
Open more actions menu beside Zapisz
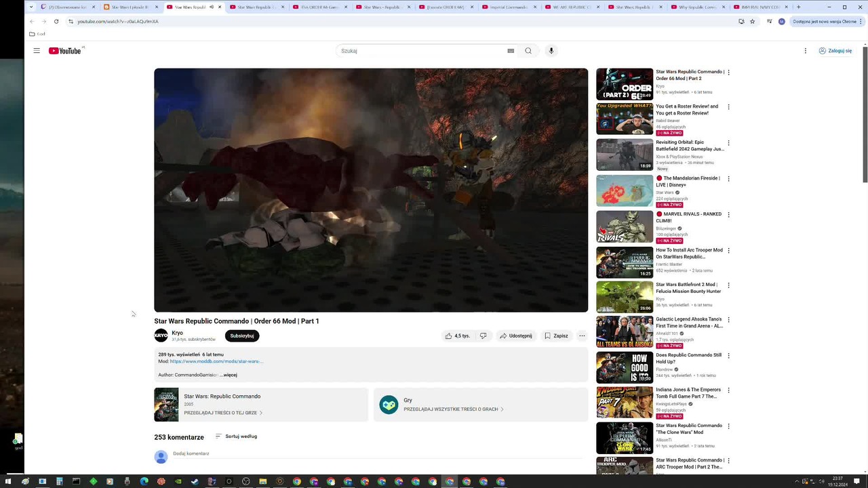coord(582,335)
